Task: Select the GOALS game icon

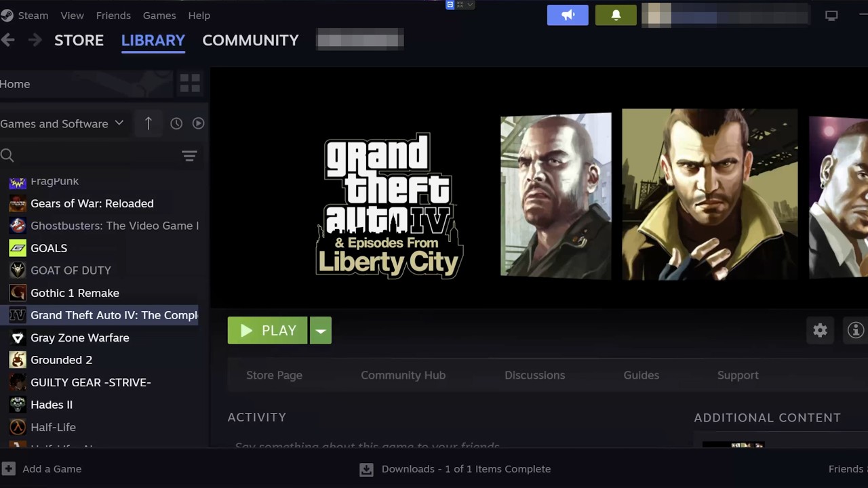Action: point(18,248)
